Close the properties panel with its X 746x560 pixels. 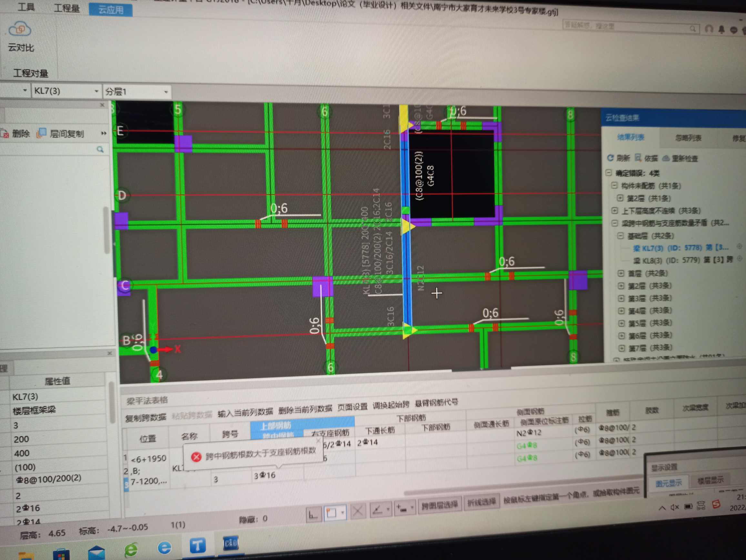110,353
